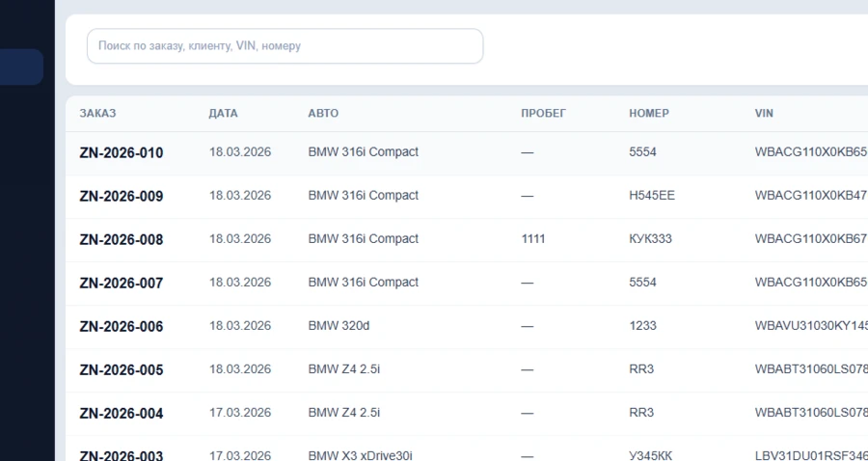Viewport: 868px width, 461px height.
Task: Open order ZN-2026-007
Action: [x=122, y=284]
